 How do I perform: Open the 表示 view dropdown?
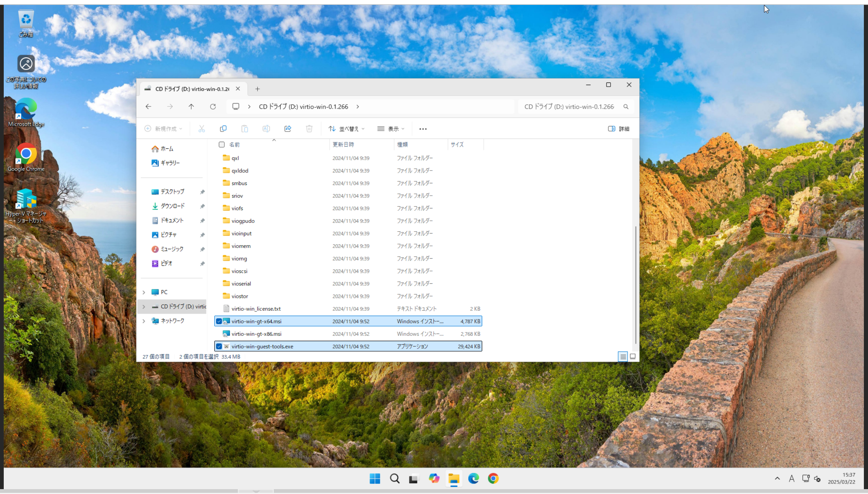tap(391, 129)
